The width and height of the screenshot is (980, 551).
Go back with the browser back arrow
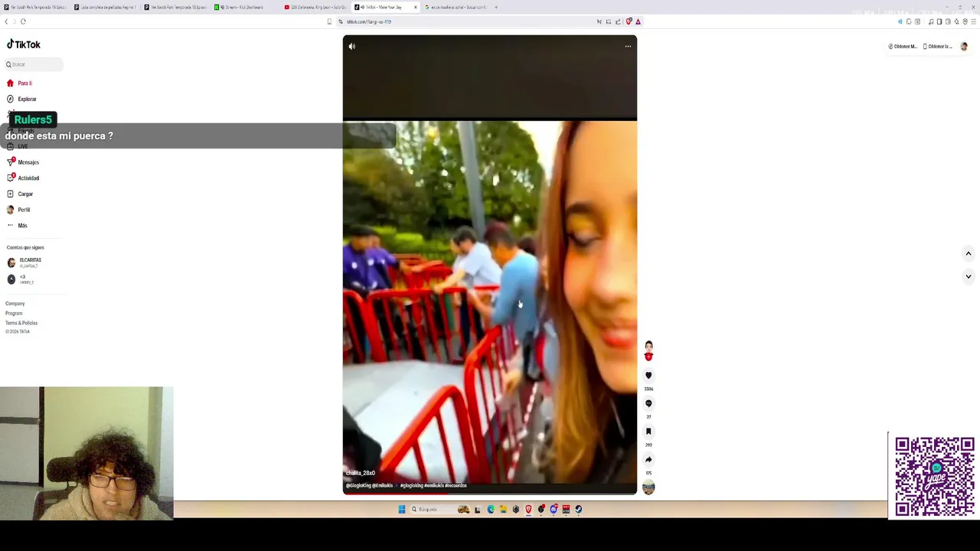point(6,21)
